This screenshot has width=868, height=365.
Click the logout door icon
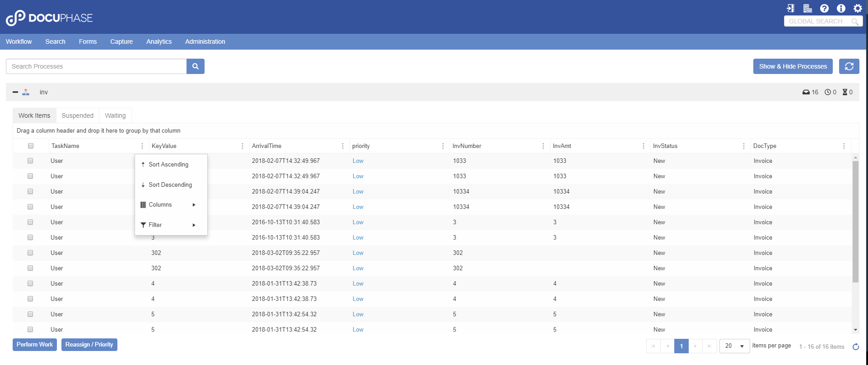[x=790, y=8]
